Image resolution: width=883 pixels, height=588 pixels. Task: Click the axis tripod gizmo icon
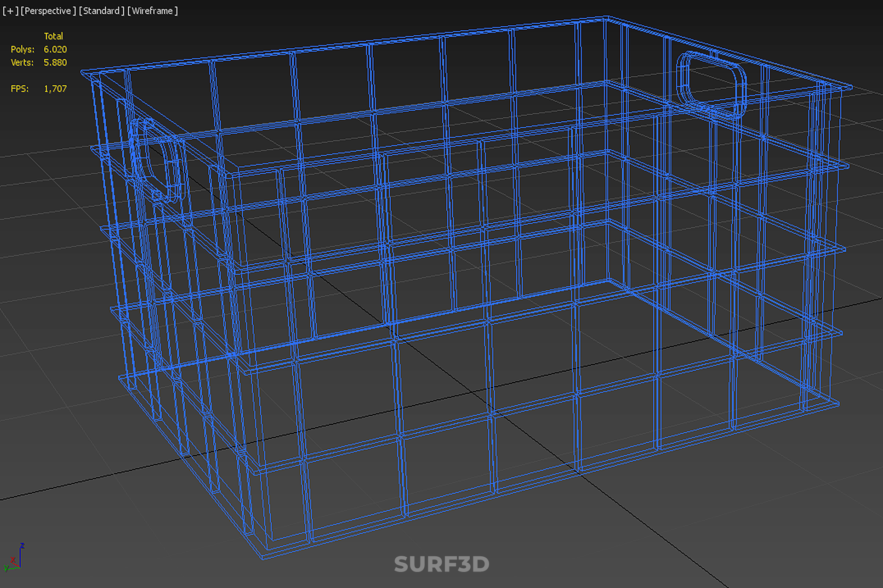[x=14, y=558]
